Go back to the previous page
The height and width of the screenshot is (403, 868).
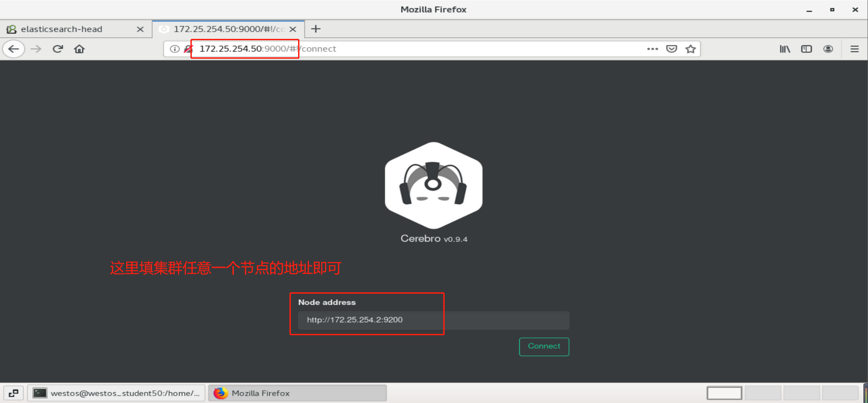14,49
